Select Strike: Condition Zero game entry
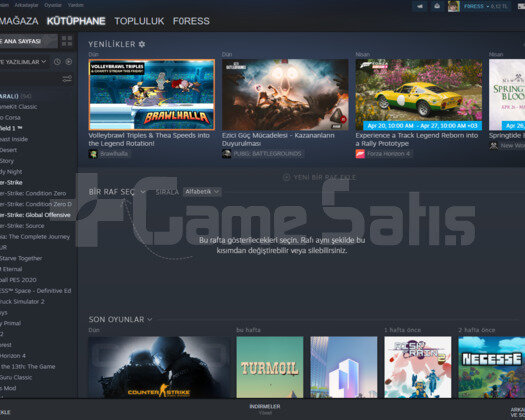The width and height of the screenshot is (525, 420). 33,193
